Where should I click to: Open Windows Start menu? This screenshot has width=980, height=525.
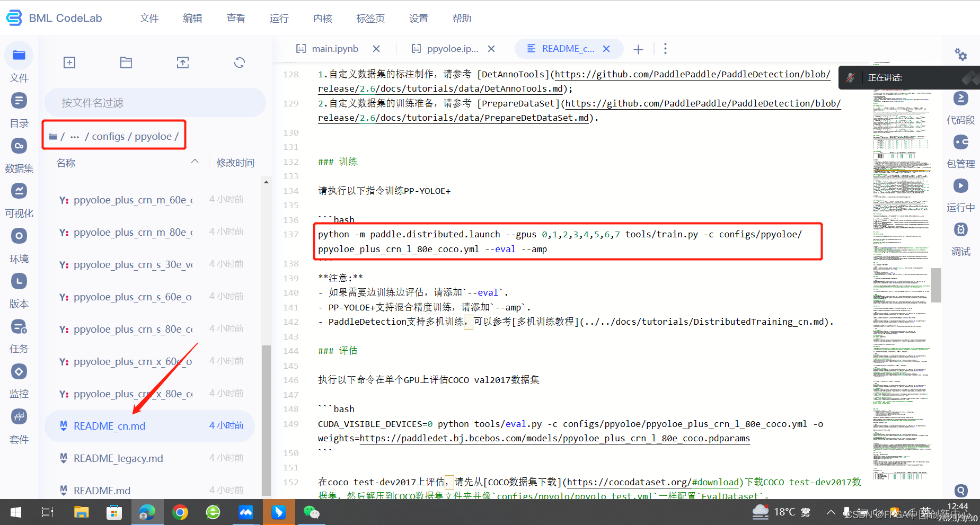point(16,512)
